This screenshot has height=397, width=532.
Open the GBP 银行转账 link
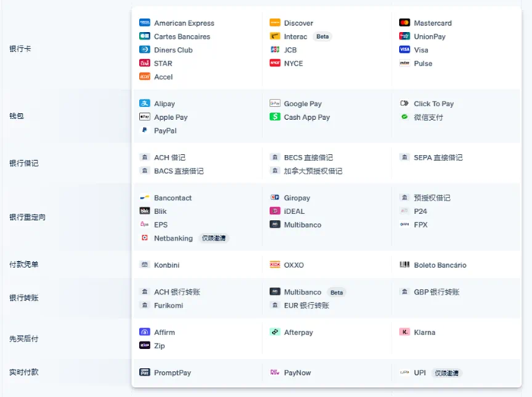click(x=437, y=292)
